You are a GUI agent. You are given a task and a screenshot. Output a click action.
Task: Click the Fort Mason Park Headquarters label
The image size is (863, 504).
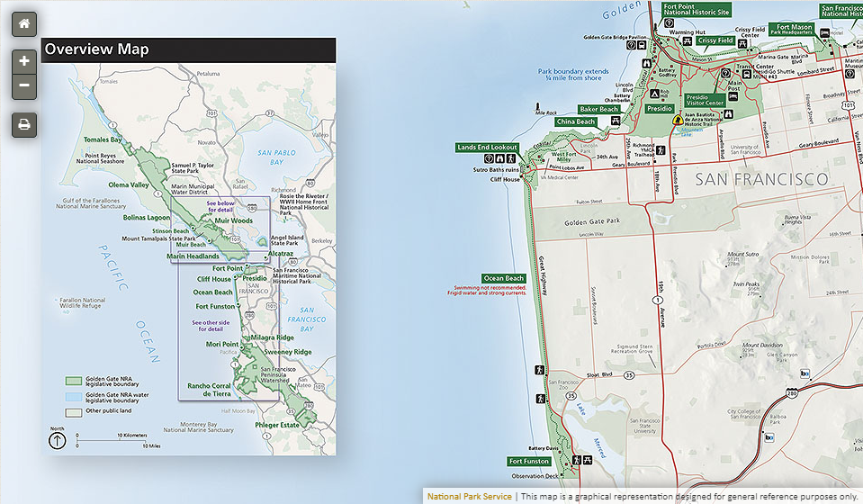click(x=793, y=29)
